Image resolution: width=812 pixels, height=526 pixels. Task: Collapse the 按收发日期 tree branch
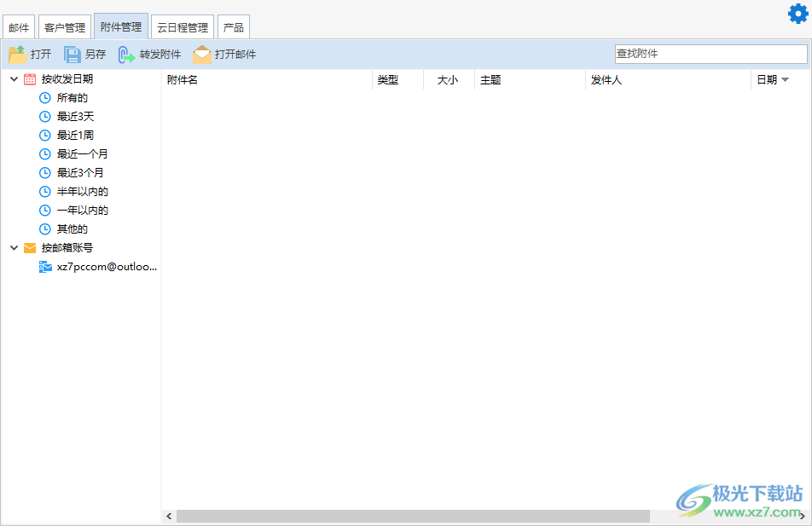click(x=13, y=78)
